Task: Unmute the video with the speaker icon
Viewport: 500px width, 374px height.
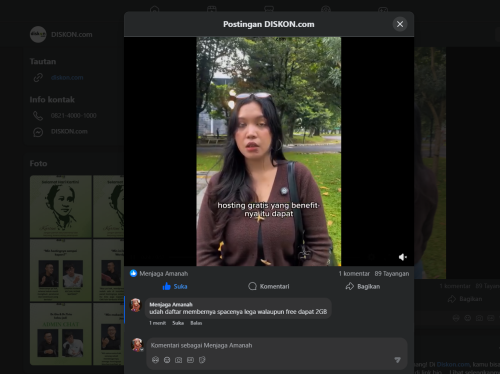Action: (x=403, y=257)
